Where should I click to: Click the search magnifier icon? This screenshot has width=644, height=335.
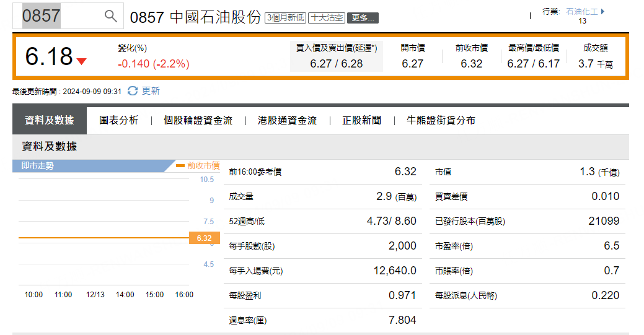tap(110, 16)
